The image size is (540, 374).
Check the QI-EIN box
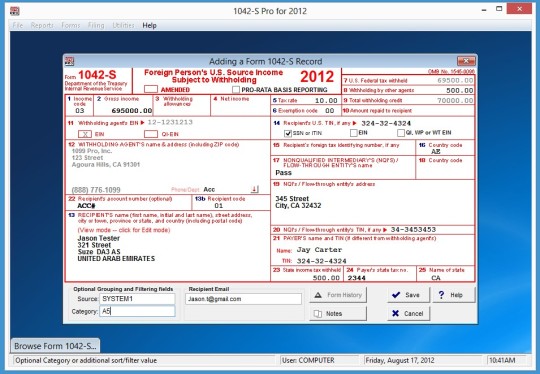(150, 134)
